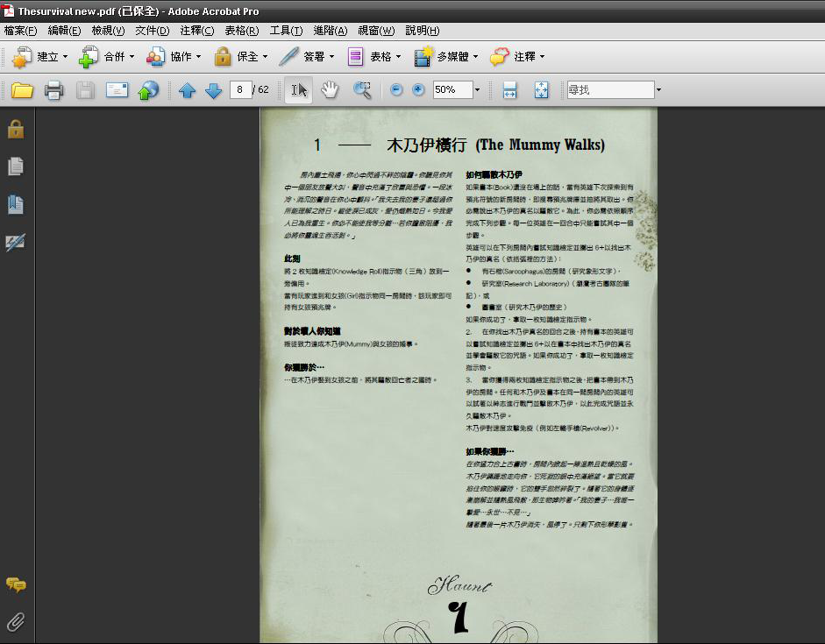The height and width of the screenshot is (644, 825).
Task: Go to previous page with up arrow
Action: point(187,90)
